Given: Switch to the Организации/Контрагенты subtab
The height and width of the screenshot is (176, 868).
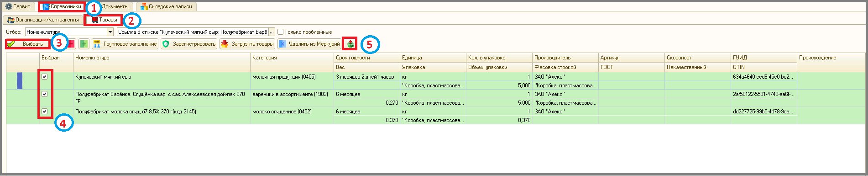Looking at the screenshot, I should 43,20.
